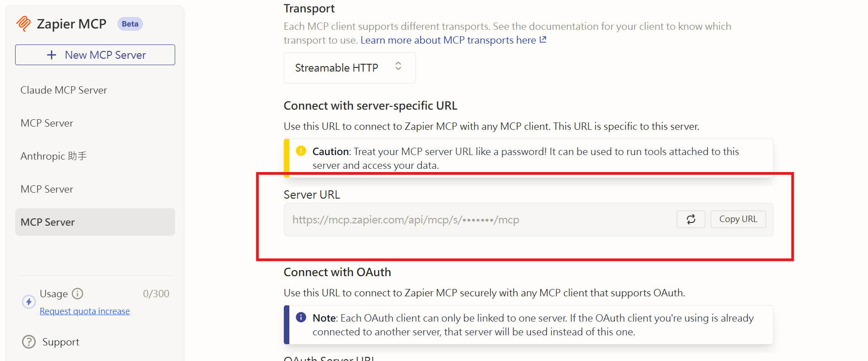The width and height of the screenshot is (868, 361).
Task: Click the Beta badge
Action: [x=130, y=24]
